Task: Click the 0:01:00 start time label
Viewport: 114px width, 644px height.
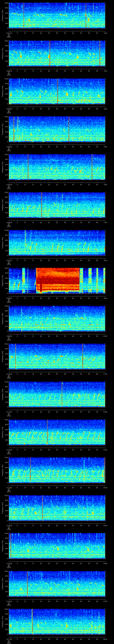Action: coord(9,33)
